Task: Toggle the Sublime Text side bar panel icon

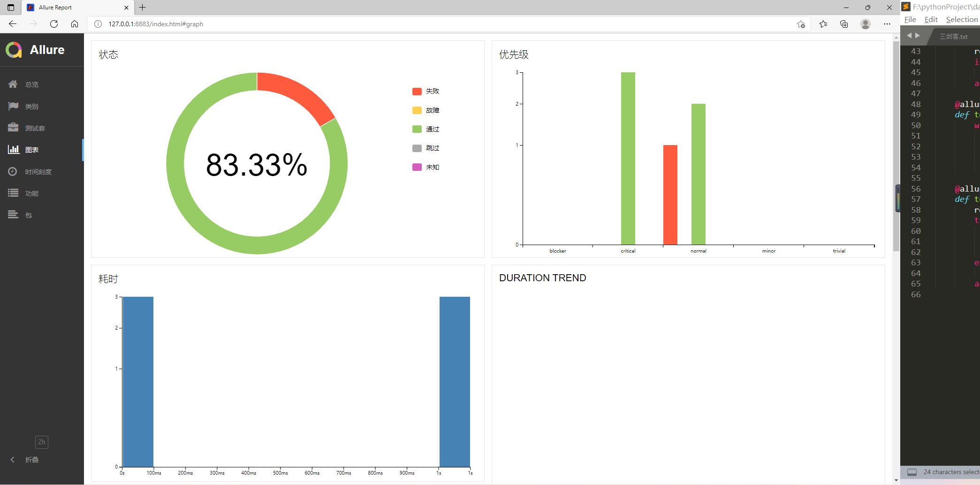Action: click(x=912, y=472)
